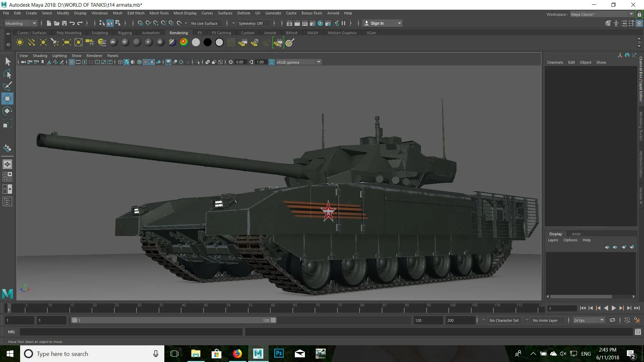Open the Workspace Maya Classic dropdown
Screen dimensions: 644x362
(602, 14)
